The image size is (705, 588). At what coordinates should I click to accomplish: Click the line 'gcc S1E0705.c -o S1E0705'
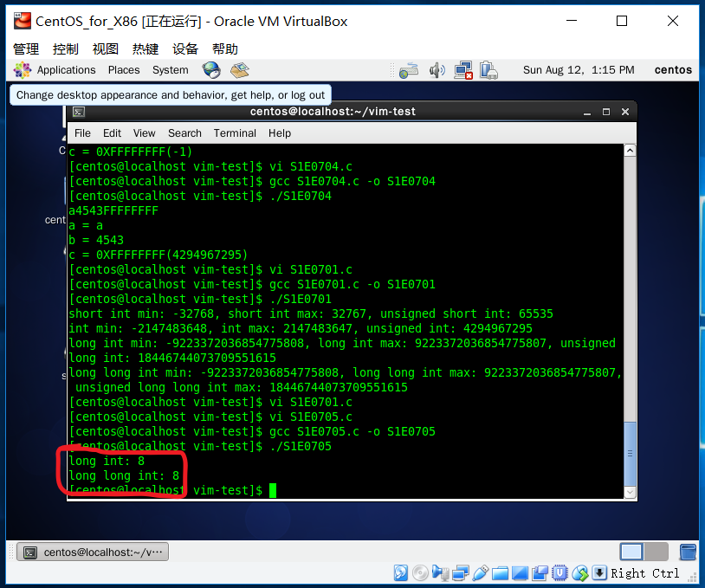tap(352, 431)
